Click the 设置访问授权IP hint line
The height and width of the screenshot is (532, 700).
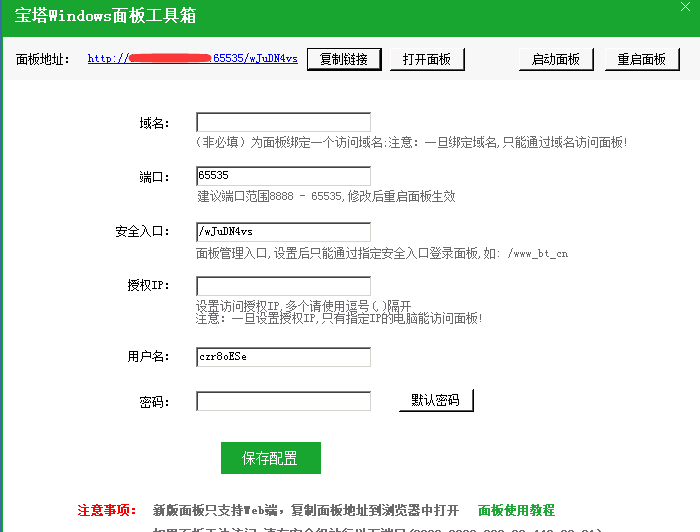click(303, 306)
